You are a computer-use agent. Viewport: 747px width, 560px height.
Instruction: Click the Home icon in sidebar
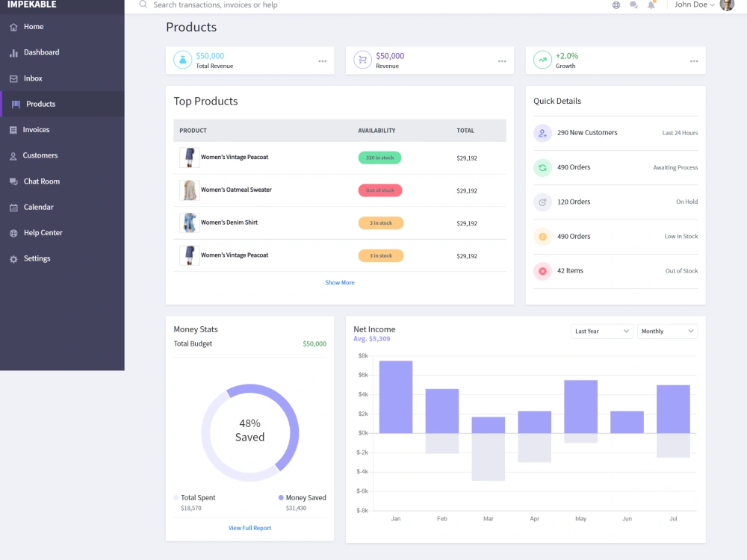[13, 27]
